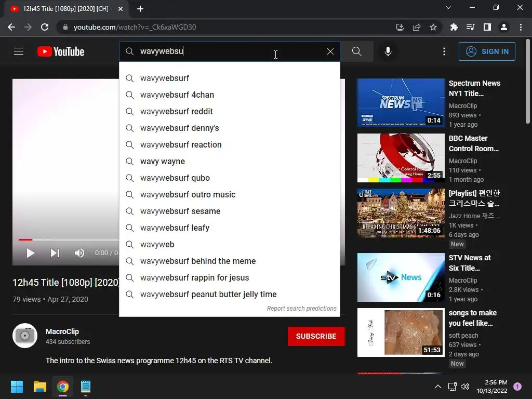Show hidden system tray icons
Image resolution: width=532 pixels, height=399 pixels.
click(x=438, y=387)
